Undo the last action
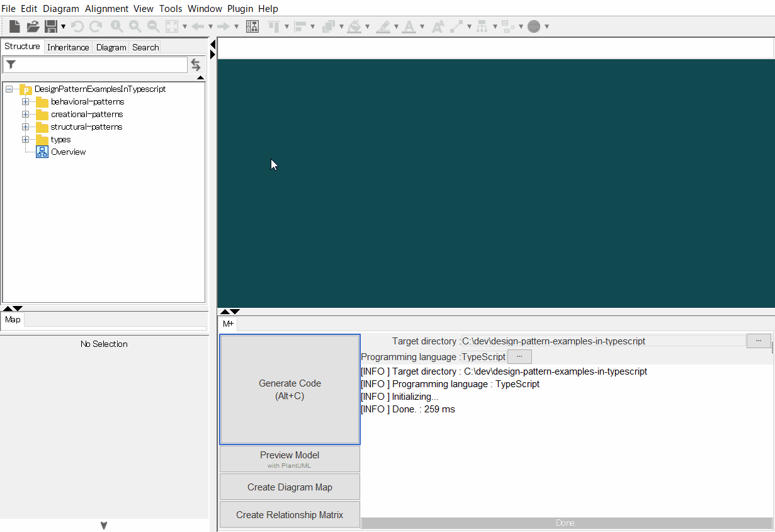Screen dimensions: 775x532 point(77,26)
